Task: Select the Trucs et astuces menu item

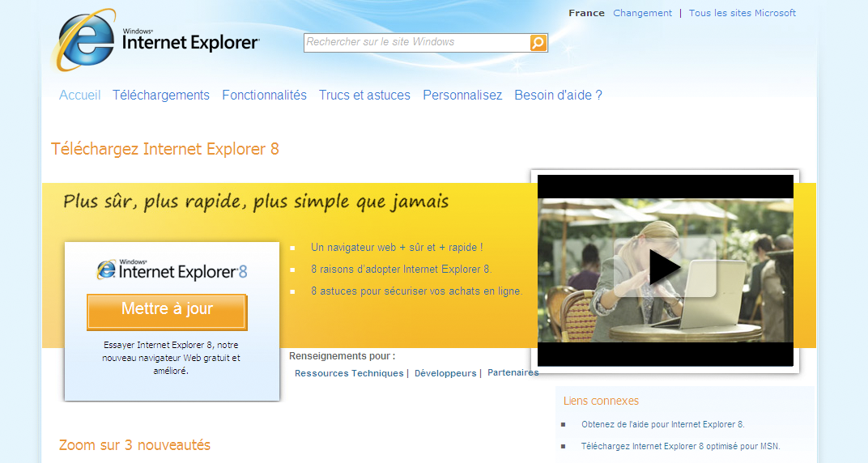Action: pyautogui.click(x=364, y=96)
